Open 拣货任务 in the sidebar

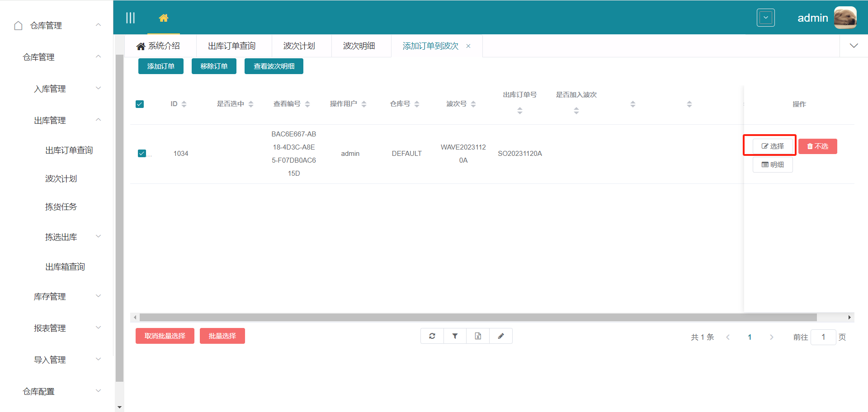pos(61,207)
